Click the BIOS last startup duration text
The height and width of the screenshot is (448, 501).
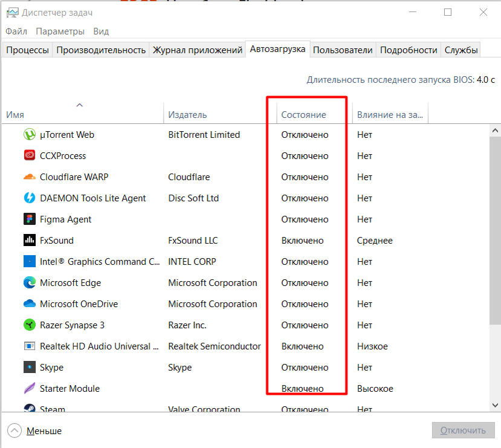coord(401,80)
